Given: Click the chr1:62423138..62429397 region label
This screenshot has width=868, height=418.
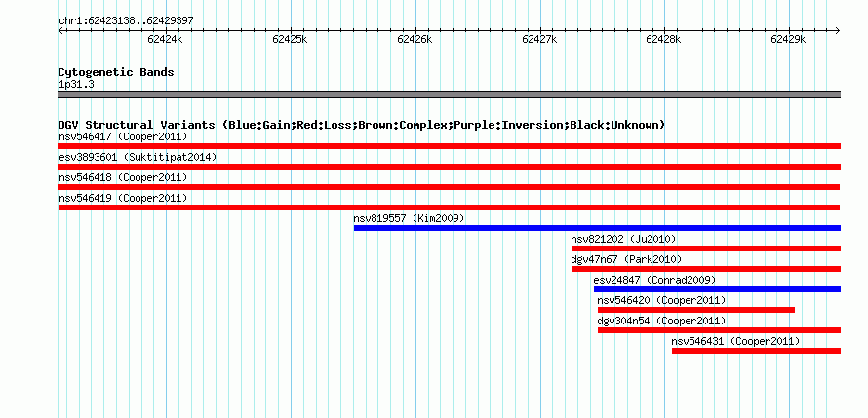Looking at the screenshot, I should click(126, 21).
